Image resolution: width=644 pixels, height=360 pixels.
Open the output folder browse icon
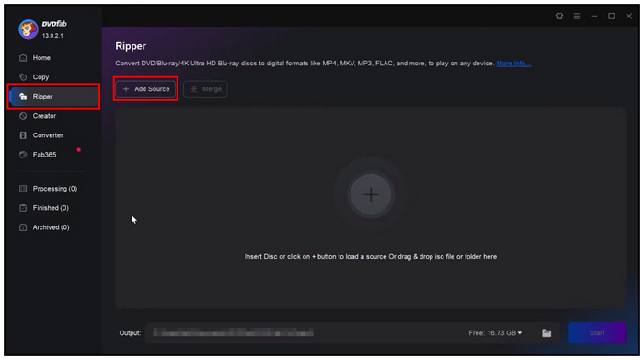pyautogui.click(x=546, y=333)
